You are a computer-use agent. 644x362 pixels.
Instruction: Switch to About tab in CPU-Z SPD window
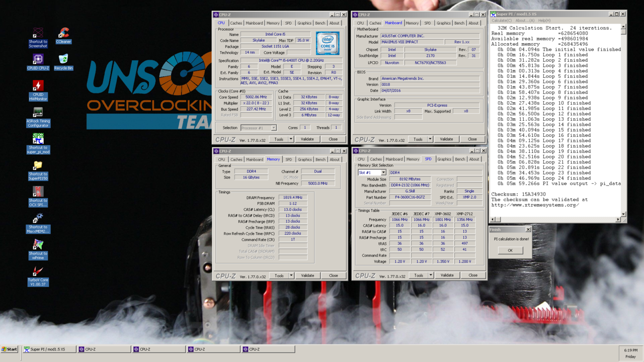click(474, 159)
